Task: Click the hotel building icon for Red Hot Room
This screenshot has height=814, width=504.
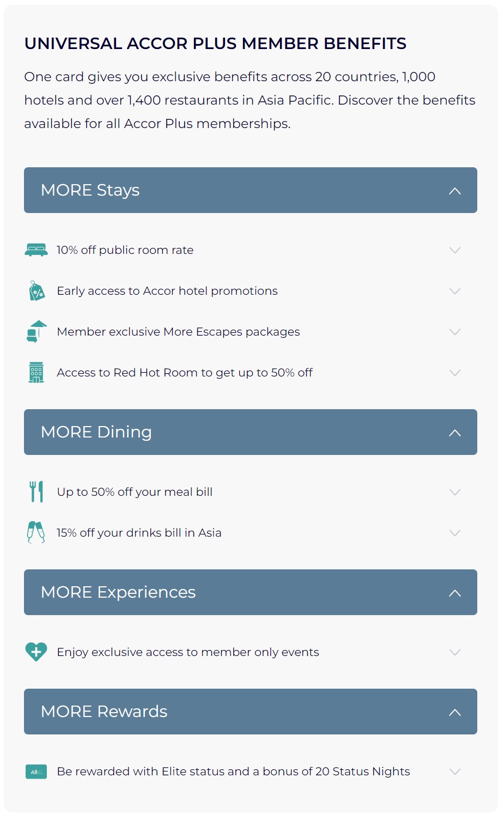Action: click(x=36, y=372)
